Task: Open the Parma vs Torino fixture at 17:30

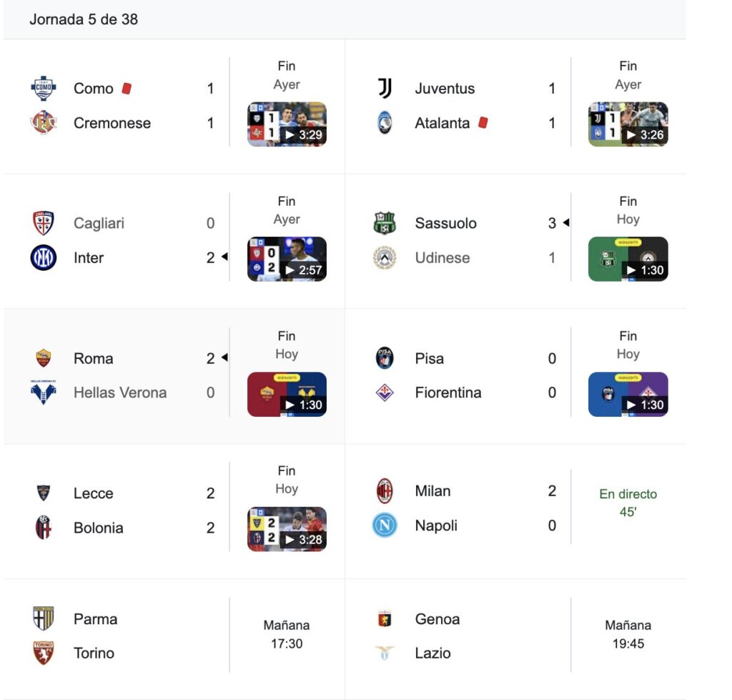Action: (x=287, y=634)
